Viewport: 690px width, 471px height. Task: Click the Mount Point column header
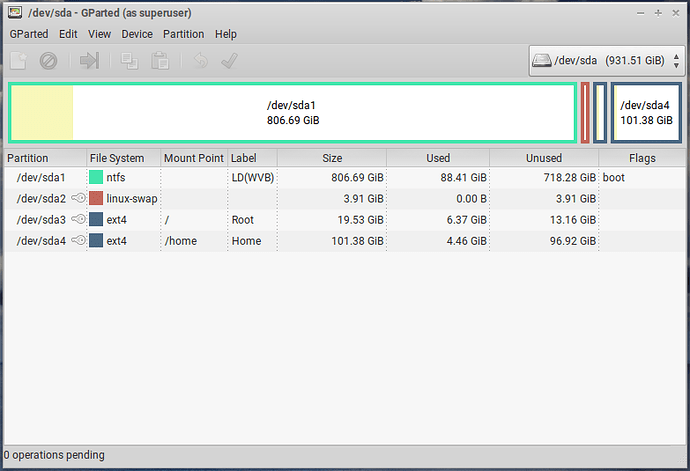pyautogui.click(x=194, y=158)
